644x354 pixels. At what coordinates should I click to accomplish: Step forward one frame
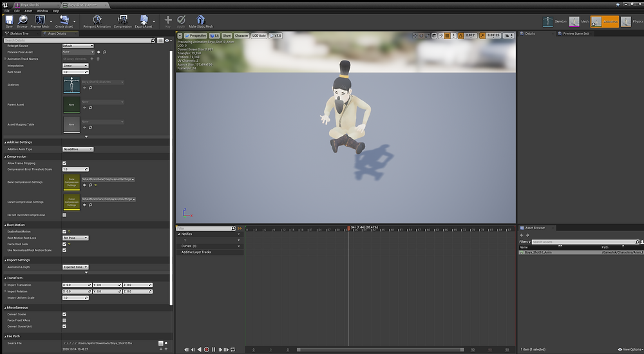point(220,349)
